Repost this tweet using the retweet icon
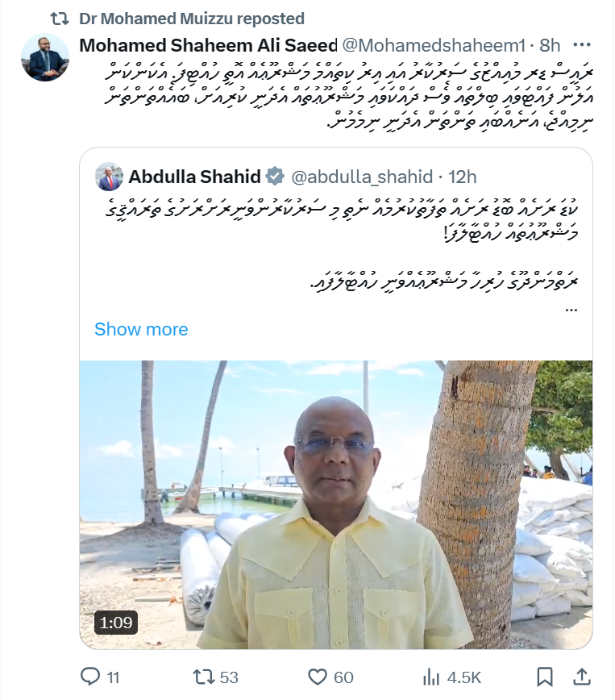Viewport: 615px width, 700px height. [203, 677]
